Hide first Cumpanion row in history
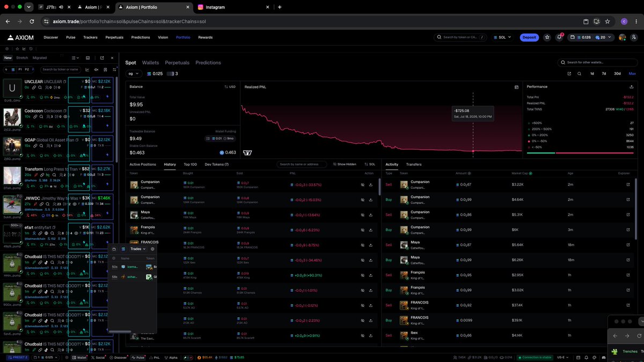Viewport: 644px width, 362px height. coord(362,184)
